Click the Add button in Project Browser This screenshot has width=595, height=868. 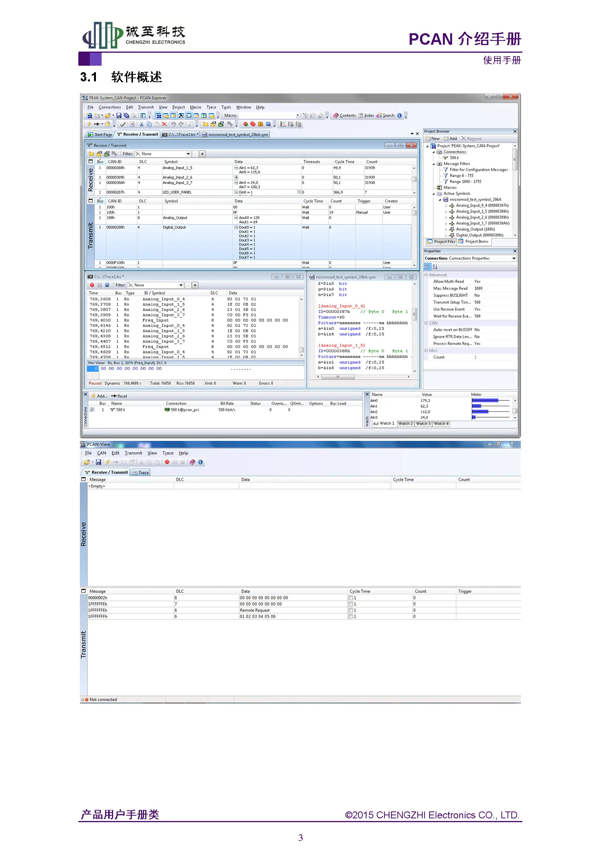450,139
